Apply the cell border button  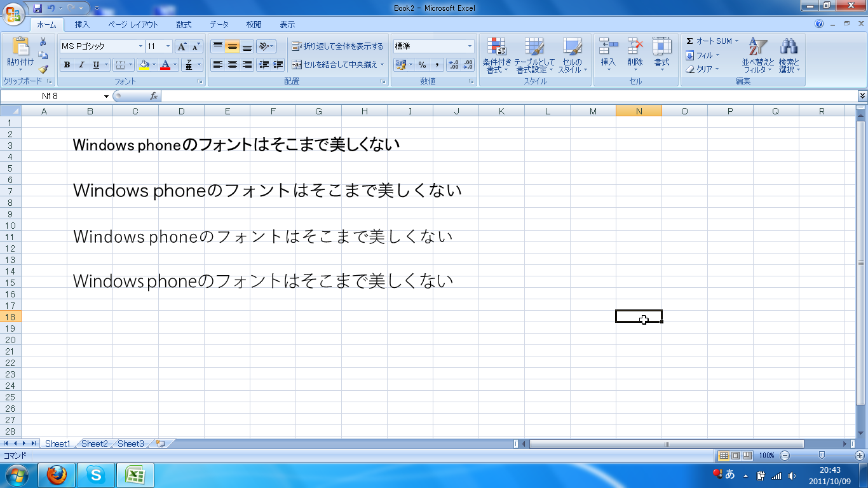point(120,65)
